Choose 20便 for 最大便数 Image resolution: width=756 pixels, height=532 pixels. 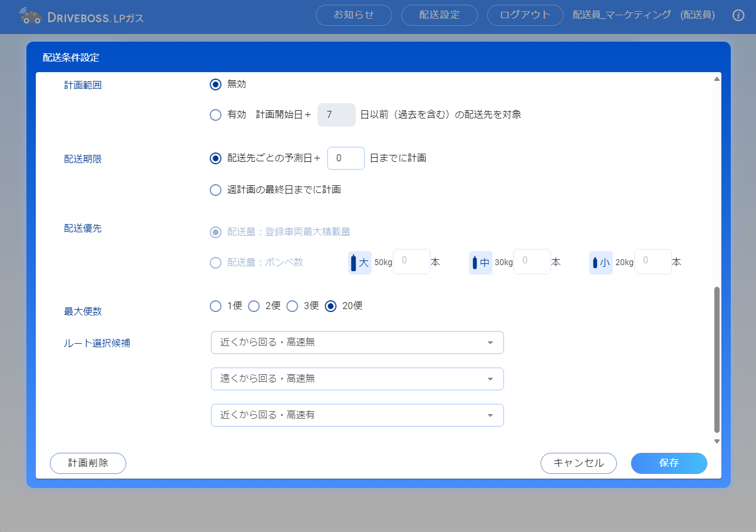click(x=330, y=306)
